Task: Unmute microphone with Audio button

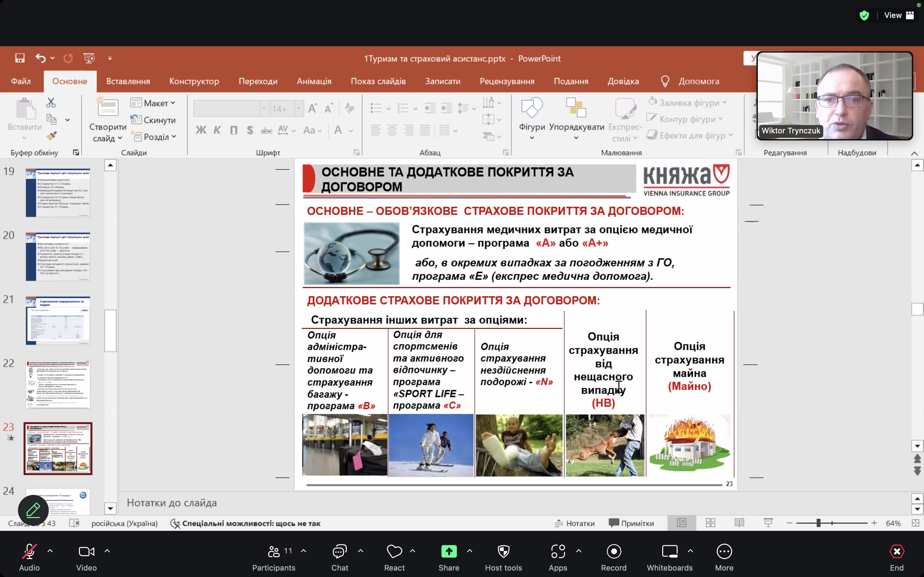Action: [30, 551]
